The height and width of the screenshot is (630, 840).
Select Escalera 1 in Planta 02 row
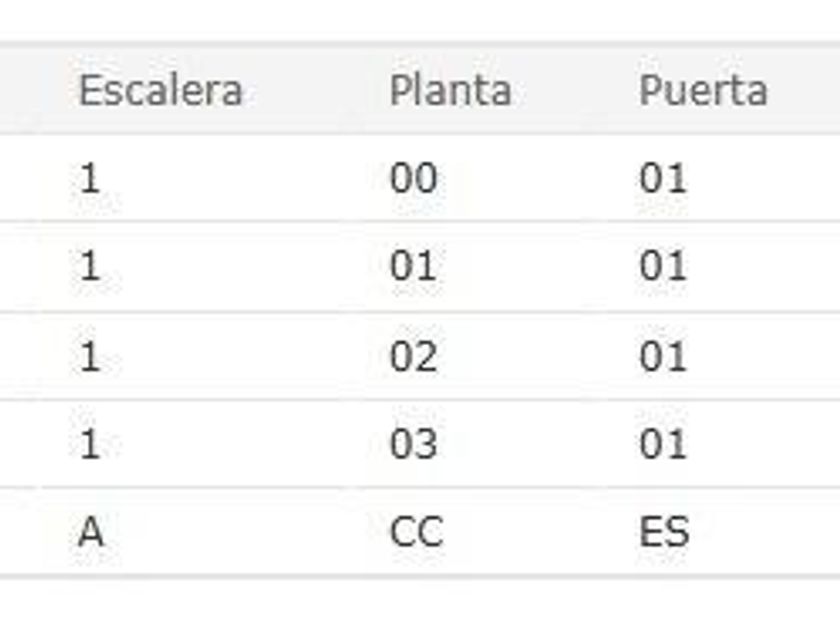(x=90, y=356)
